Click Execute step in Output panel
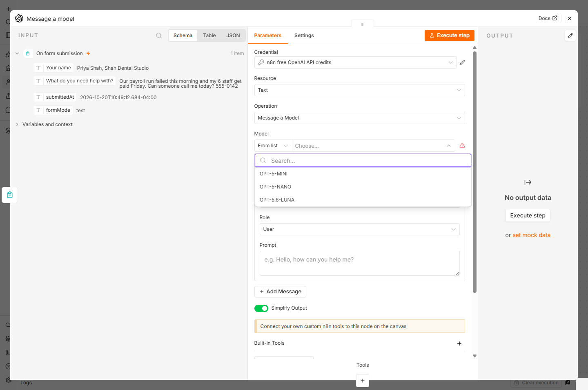This screenshot has width=588, height=390. pyautogui.click(x=528, y=215)
